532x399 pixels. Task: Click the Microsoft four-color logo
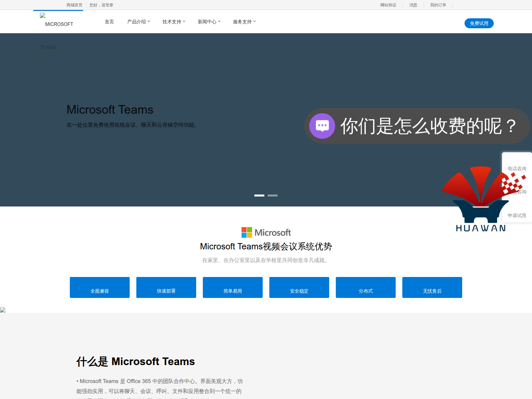[247, 232]
